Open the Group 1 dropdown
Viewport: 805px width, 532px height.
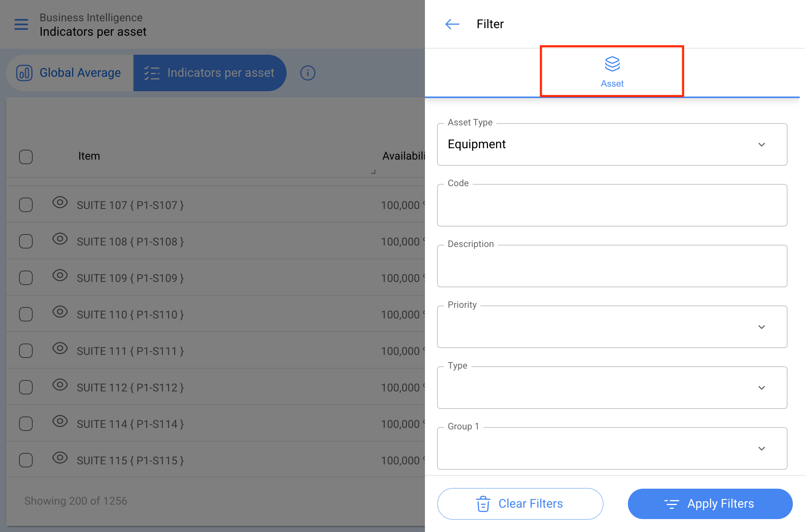(x=612, y=448)
